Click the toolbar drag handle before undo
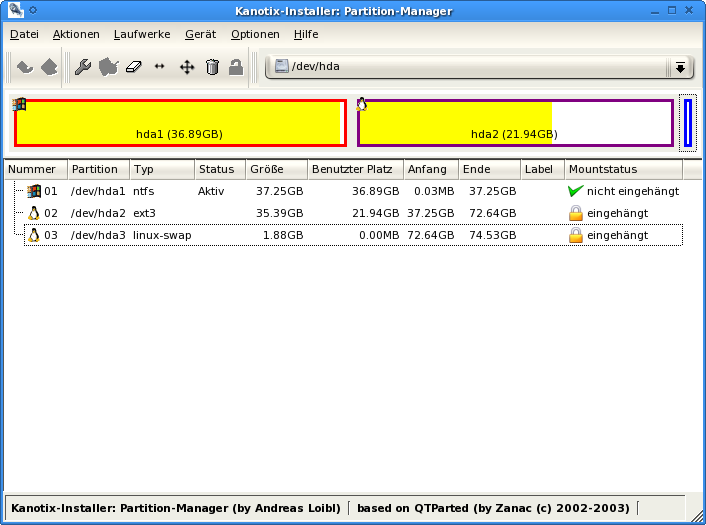The width and height of the screenshot is (706, 525). coord(9,68)
